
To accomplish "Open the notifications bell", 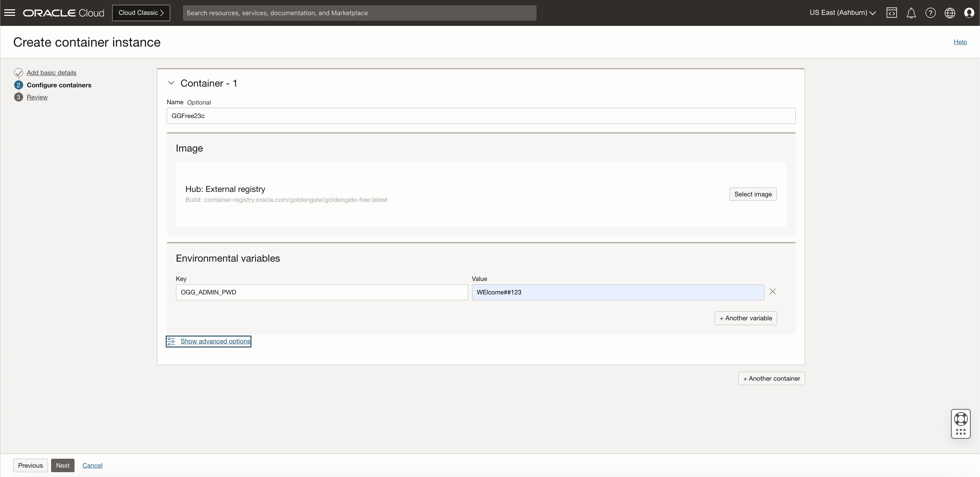I will pos(911,12).
